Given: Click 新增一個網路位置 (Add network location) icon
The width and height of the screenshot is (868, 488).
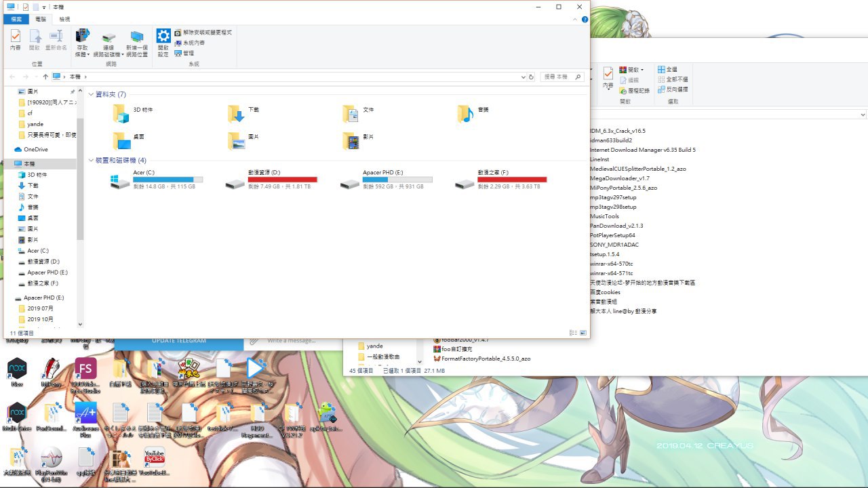Looking at the screenshot, I should (137, 43).
